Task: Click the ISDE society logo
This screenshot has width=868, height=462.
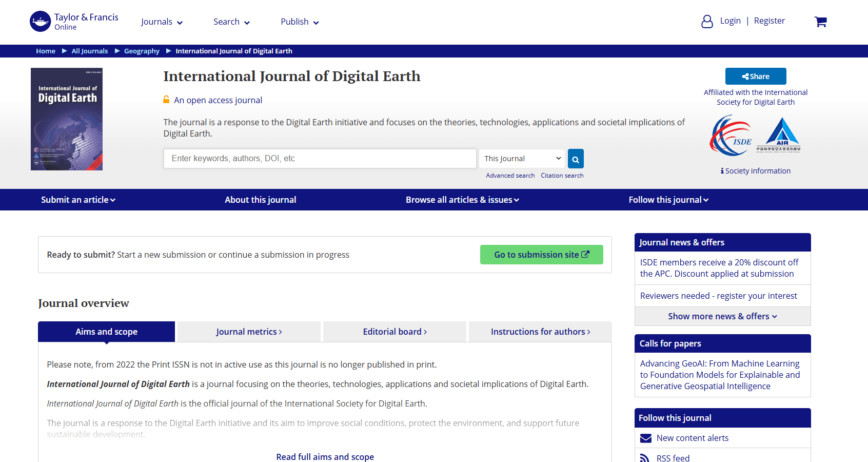Action: (731, 136)
